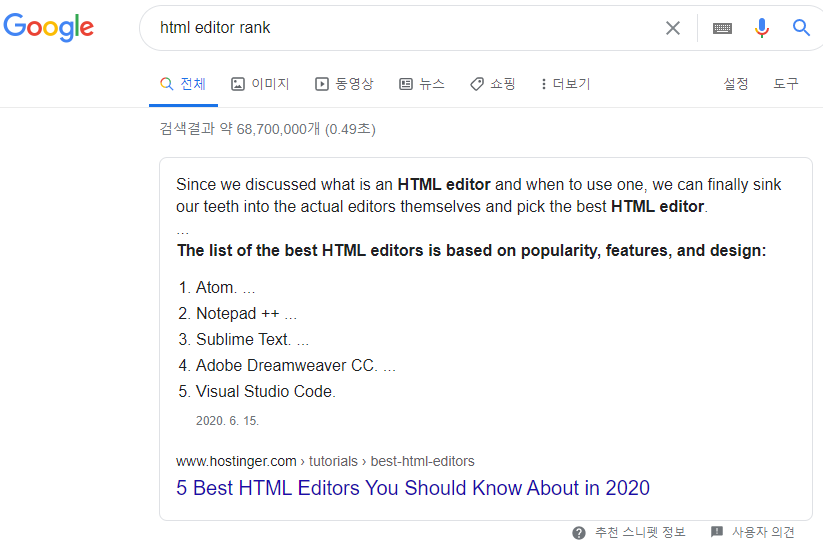Switch to the 동영상 (Videos) tab
The height and width of the screenshot is (549, 823).
(x=344, y=84)
